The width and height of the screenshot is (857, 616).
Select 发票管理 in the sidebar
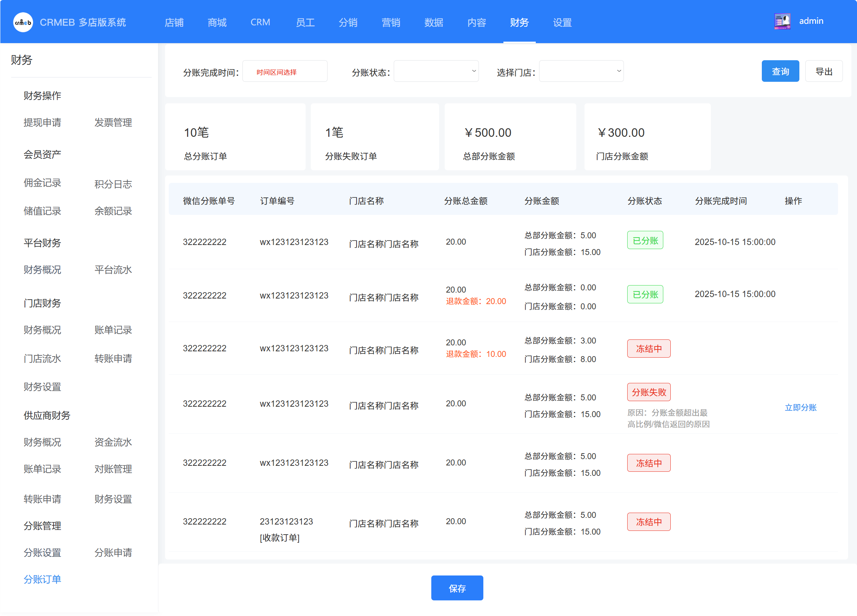113,122
